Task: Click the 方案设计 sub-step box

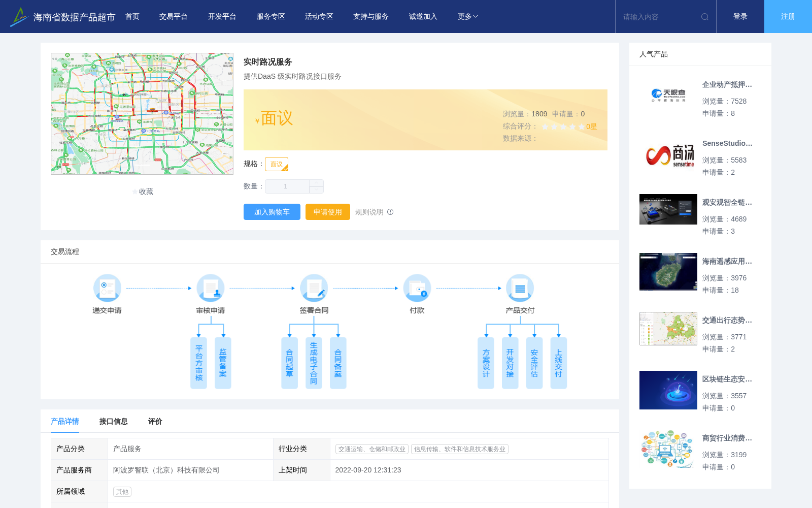Action: click(486, 363)
